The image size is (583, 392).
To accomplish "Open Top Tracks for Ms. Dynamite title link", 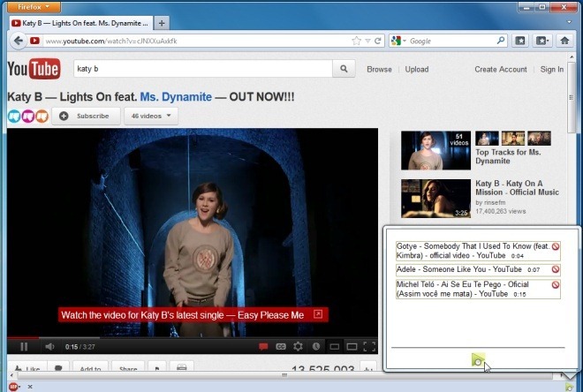I will [508, 156].
